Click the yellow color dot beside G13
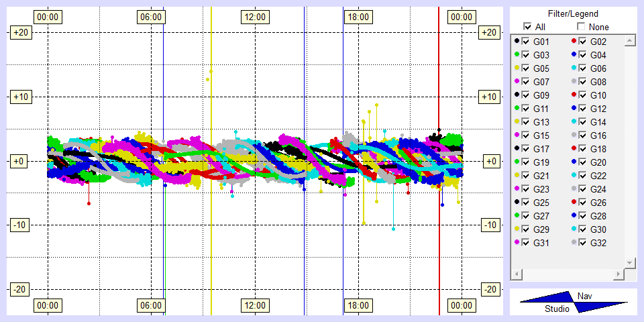The height and width of the screenshot is (322, 644). (517, 122)
